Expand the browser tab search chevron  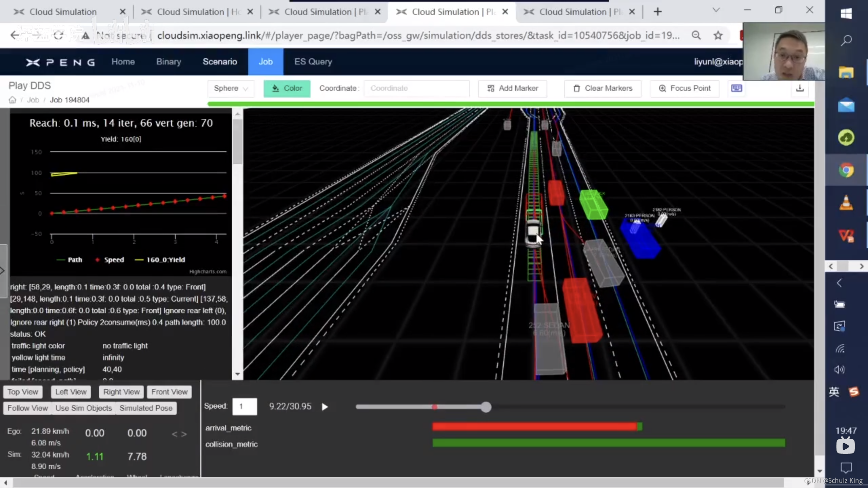[716, 10]
